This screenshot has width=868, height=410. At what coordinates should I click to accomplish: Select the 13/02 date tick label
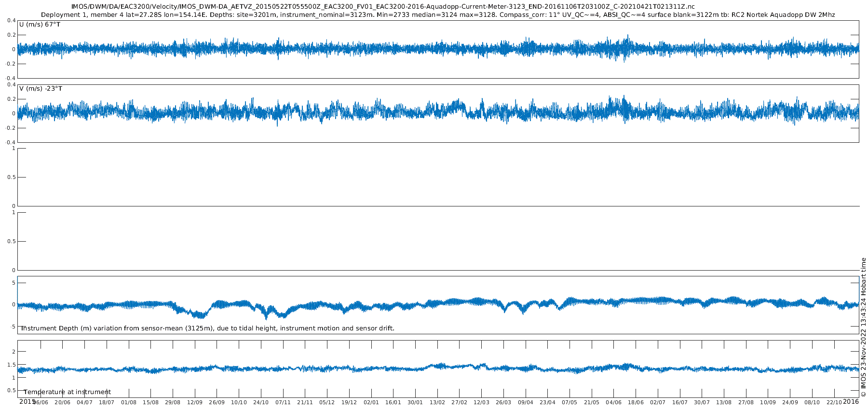[437, 402]
